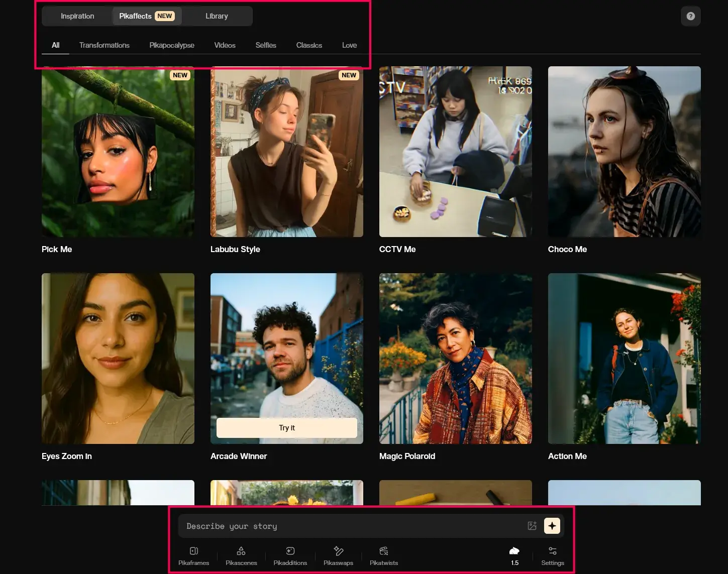Open the help question mark icon
Image resolution: width=728 pixels, height=574 pixels.
(x=690, y=16)
